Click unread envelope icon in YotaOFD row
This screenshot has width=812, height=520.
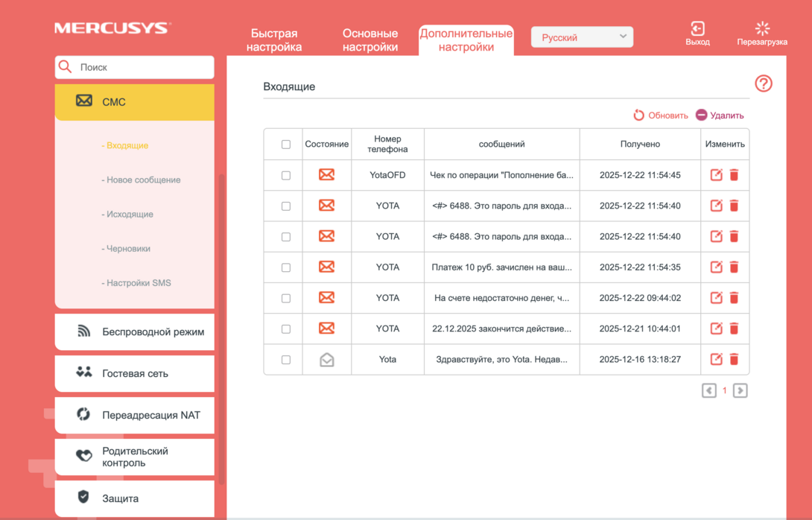tap(326, 175)
